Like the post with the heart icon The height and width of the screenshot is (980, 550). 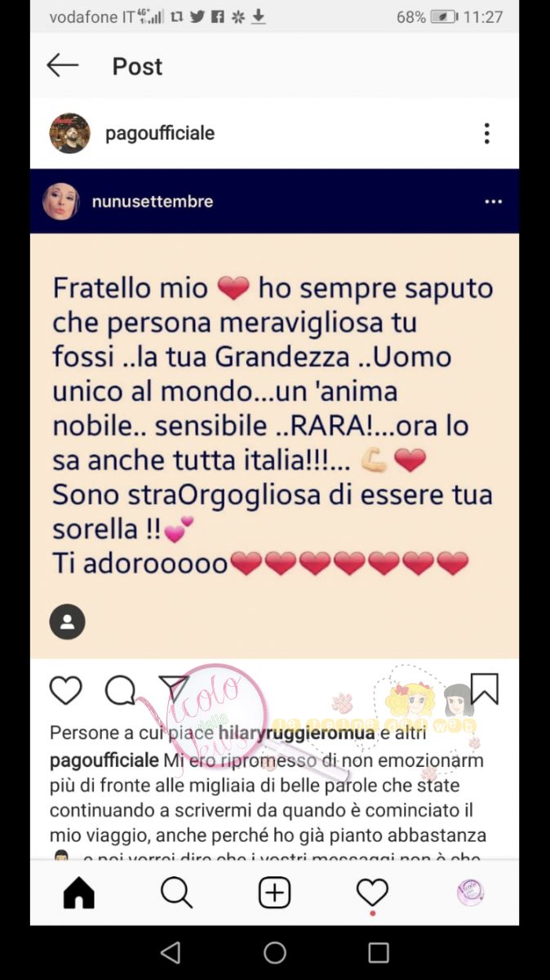coord(66,691)
